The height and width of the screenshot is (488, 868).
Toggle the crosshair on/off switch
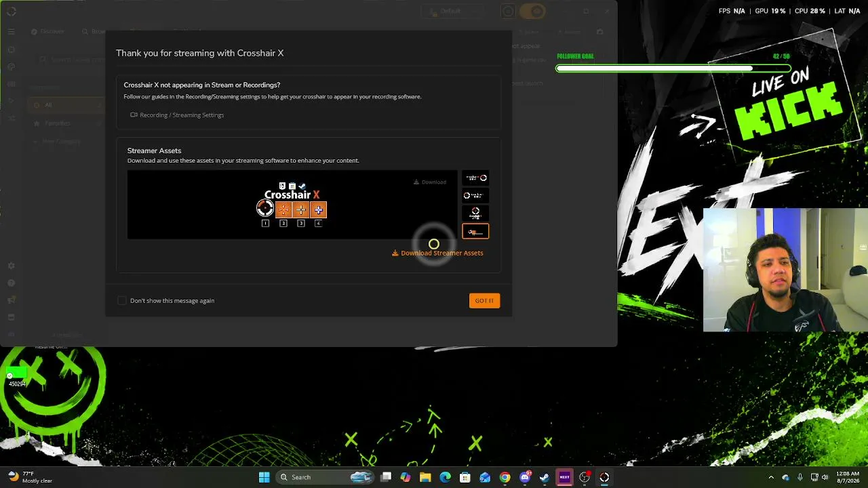tap(532, 11)
